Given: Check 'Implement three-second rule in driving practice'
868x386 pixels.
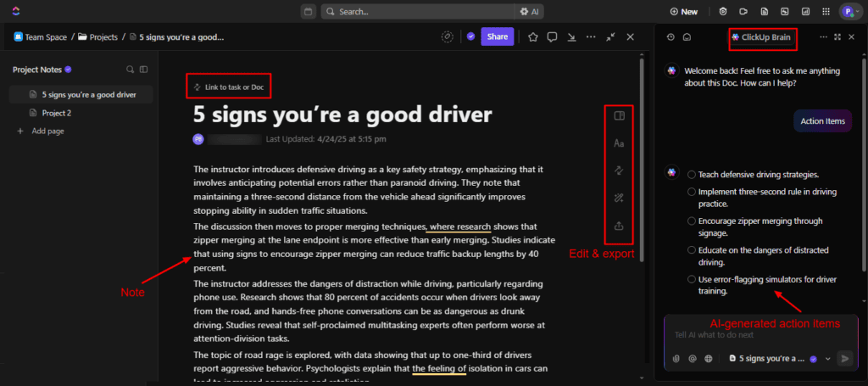Looking at the screenshot, I should pos(692,192).
